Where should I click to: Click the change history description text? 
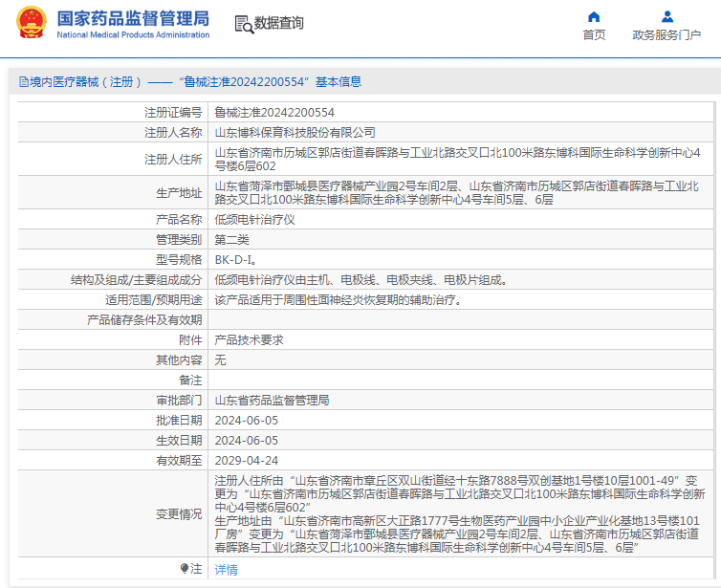(460, 514)
